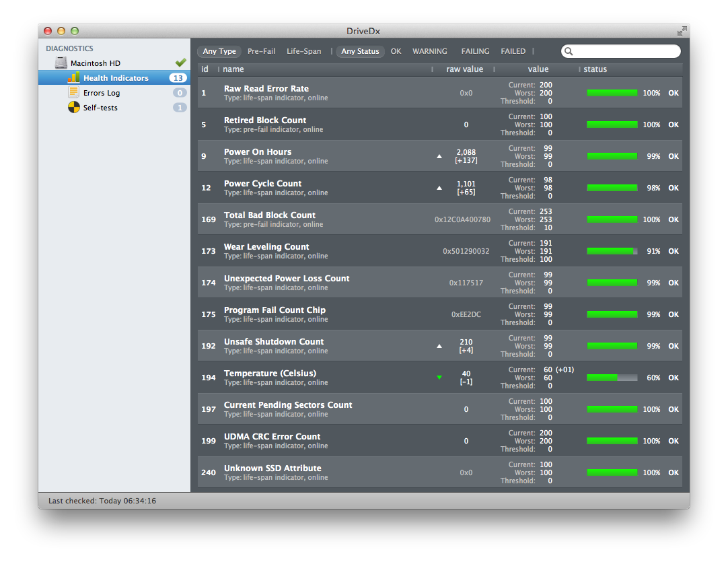Select the Unknown SSD Attribute row
This screenshot has height=562, width=728.
[x=440, y=472]
